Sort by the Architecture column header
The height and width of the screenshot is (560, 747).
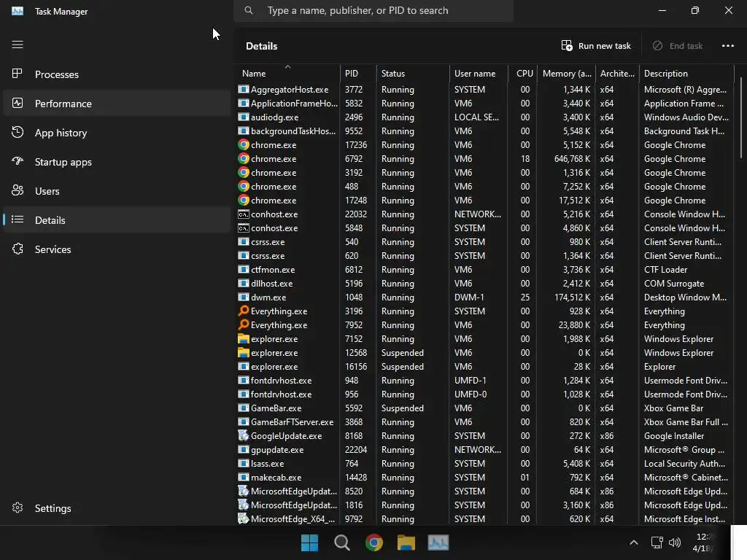coord(617,74)
